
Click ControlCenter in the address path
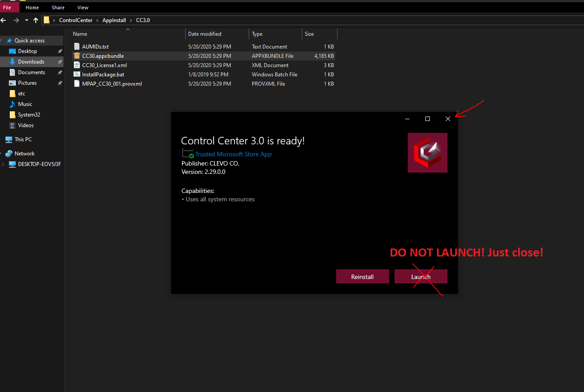pyautogui.click(x=76, y=20)
